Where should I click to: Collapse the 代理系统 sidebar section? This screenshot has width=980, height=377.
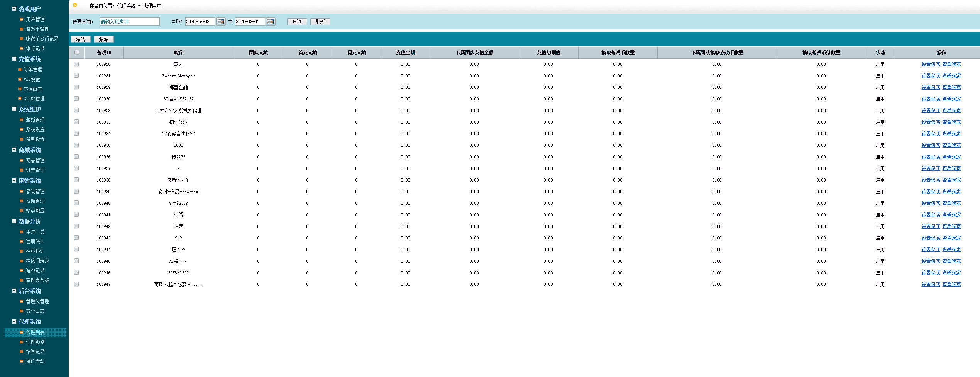click(x=14, y=322)
